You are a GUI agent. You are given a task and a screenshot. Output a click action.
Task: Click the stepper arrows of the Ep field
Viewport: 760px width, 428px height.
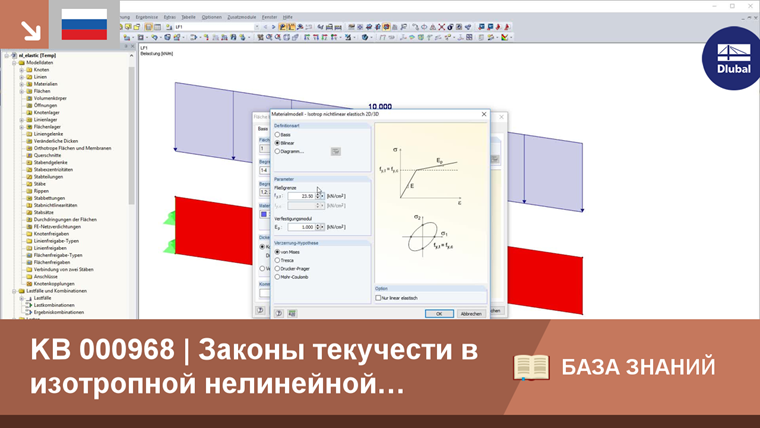[318, 227]
